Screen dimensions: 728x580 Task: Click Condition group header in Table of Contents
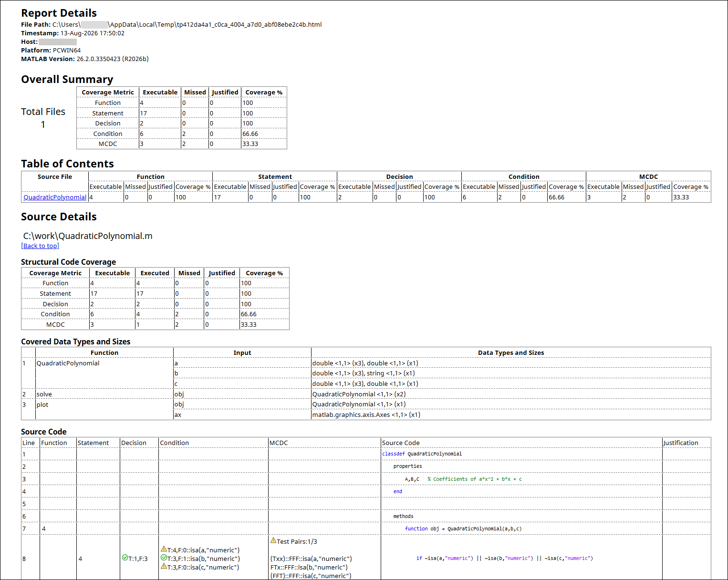coord(524,176)
